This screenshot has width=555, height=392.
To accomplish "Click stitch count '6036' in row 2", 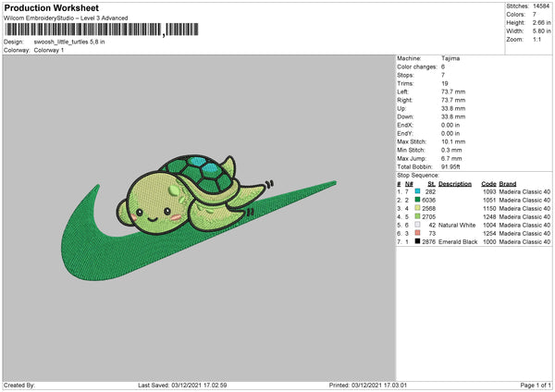I will tap(428, 200).
